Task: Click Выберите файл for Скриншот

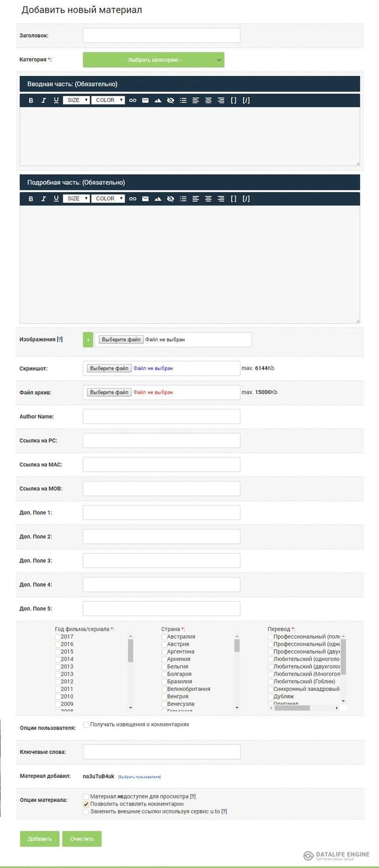Action: pos(110,368)
